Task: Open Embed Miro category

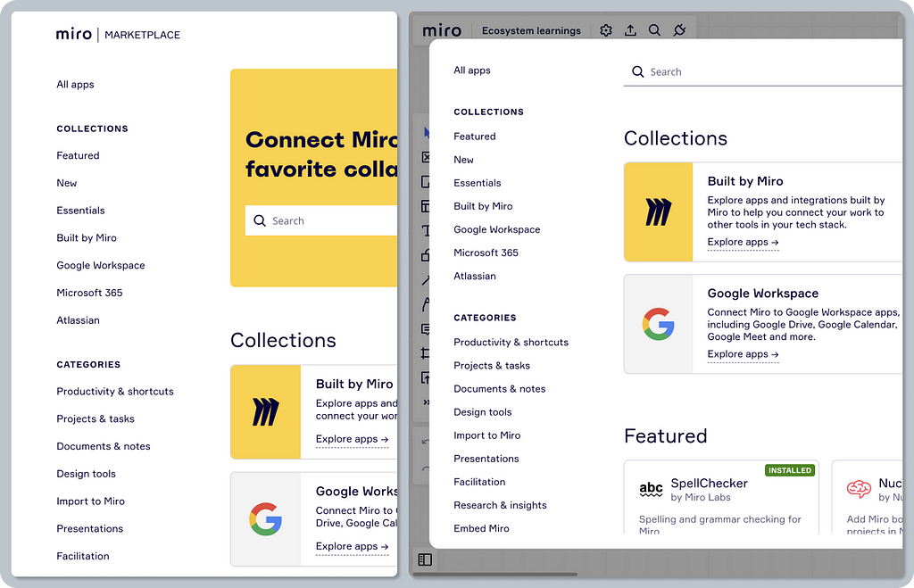Action: [481, 528]
